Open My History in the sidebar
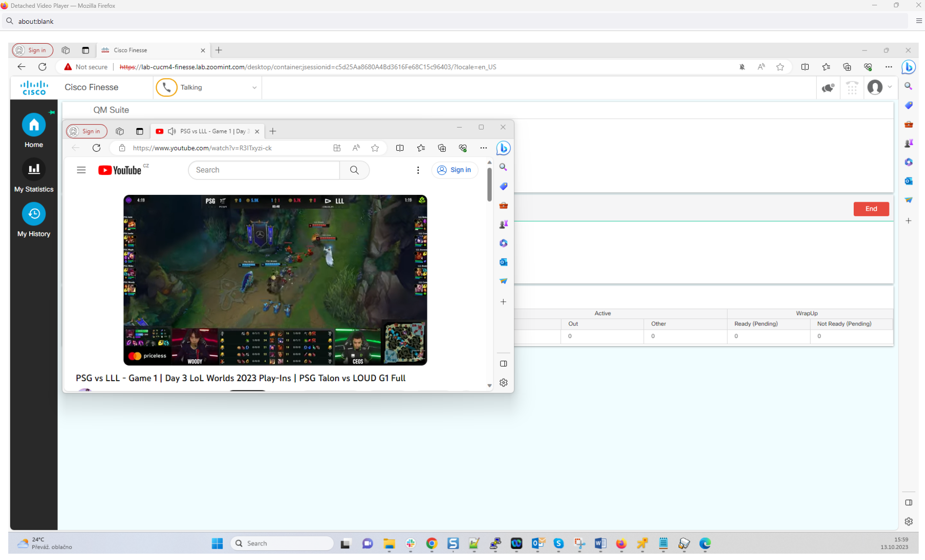The image size is (925, 560). (x=33, y=214)
